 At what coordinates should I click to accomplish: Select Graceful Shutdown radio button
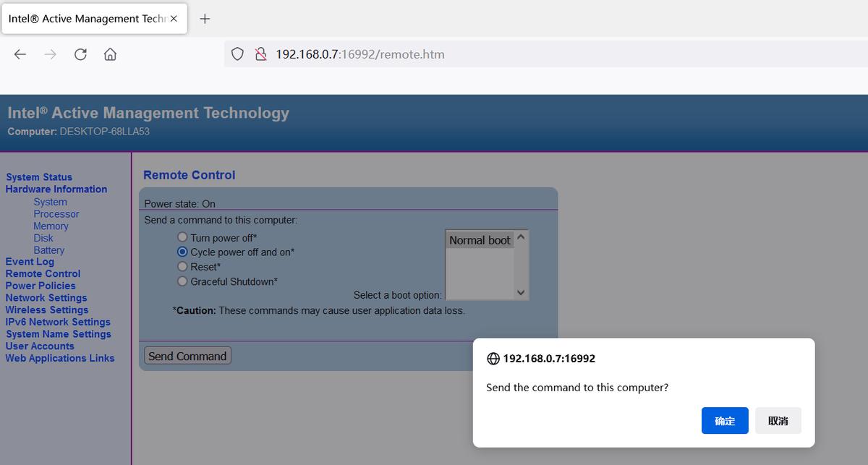coord(182,281)
